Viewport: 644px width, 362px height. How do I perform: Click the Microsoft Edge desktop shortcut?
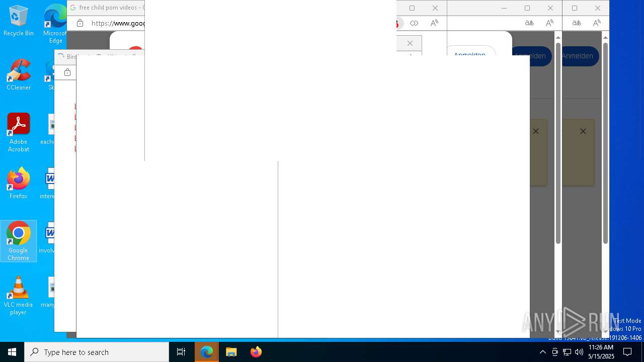tap(55, 23)
